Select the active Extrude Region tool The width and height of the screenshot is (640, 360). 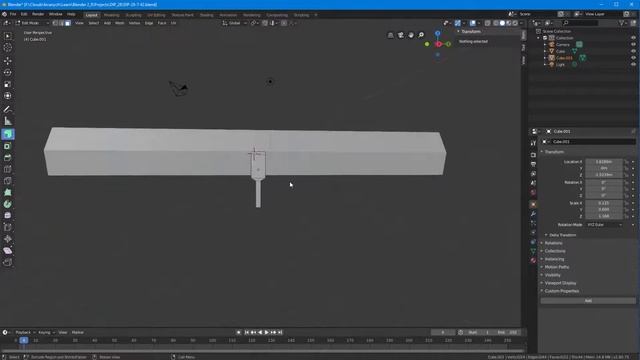pos(8,134)
